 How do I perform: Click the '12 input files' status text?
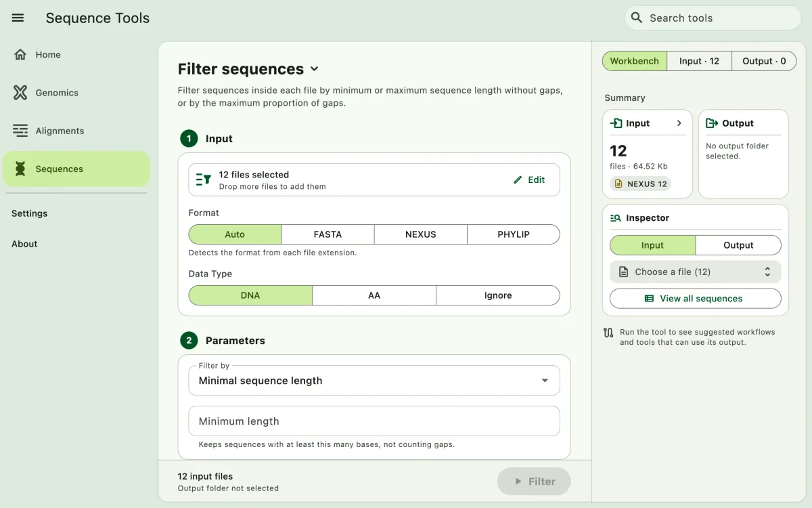point(205,476)
